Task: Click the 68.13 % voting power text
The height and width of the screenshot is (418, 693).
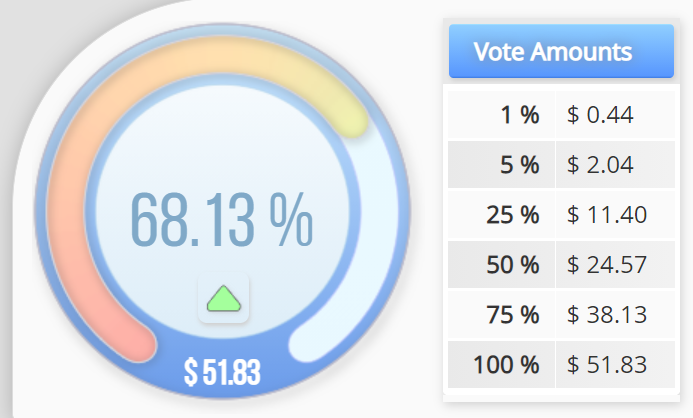Action: pyautogui.click(x=221, y=221)
